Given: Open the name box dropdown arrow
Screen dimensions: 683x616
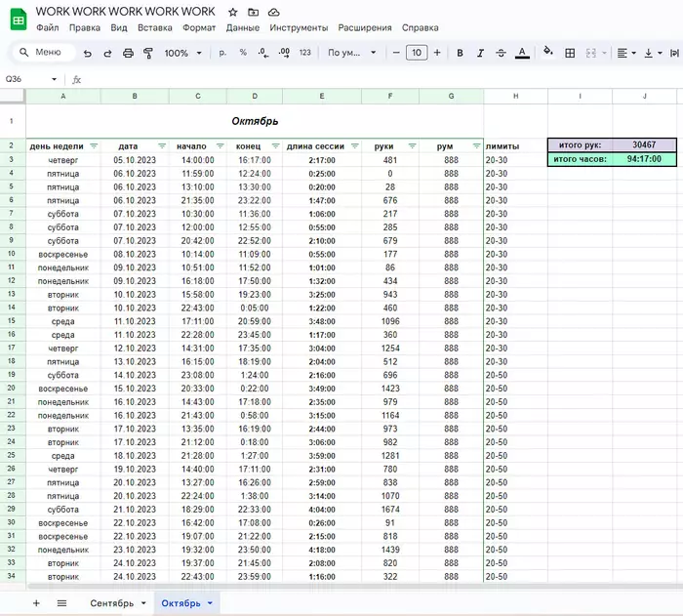Looking at the screenshot, I should pos(54,79).
